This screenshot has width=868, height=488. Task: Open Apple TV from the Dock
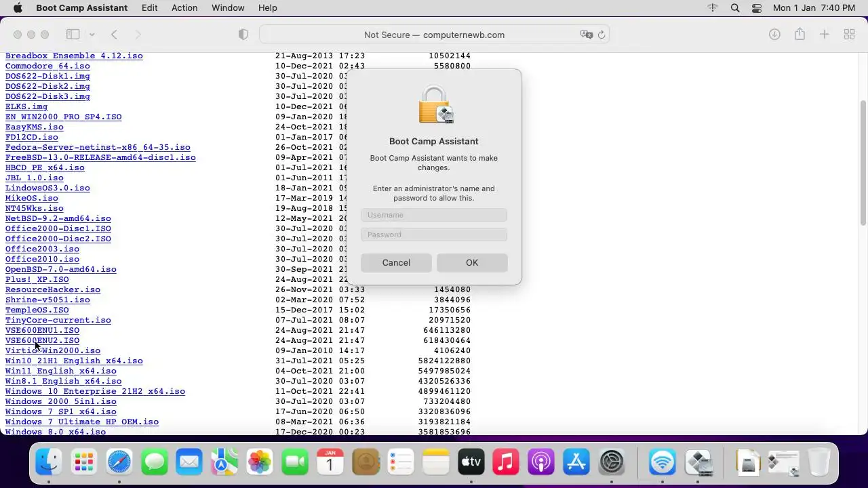(471, 463)
